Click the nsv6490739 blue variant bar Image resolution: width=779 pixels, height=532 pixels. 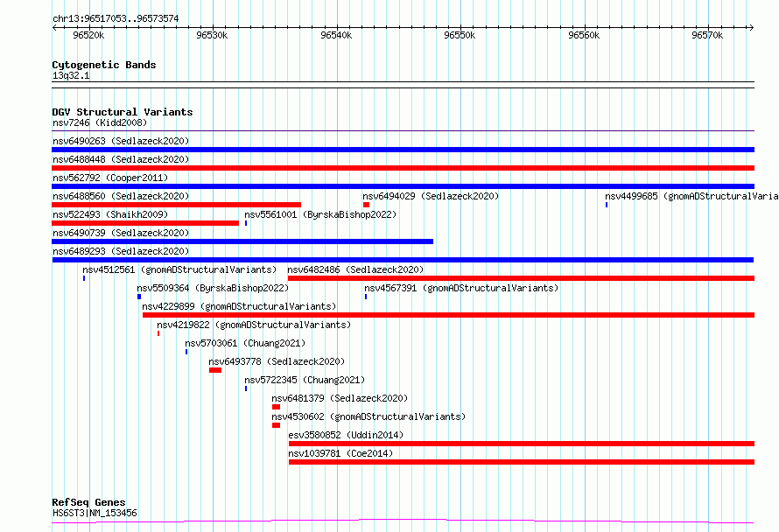coord(242,241)
